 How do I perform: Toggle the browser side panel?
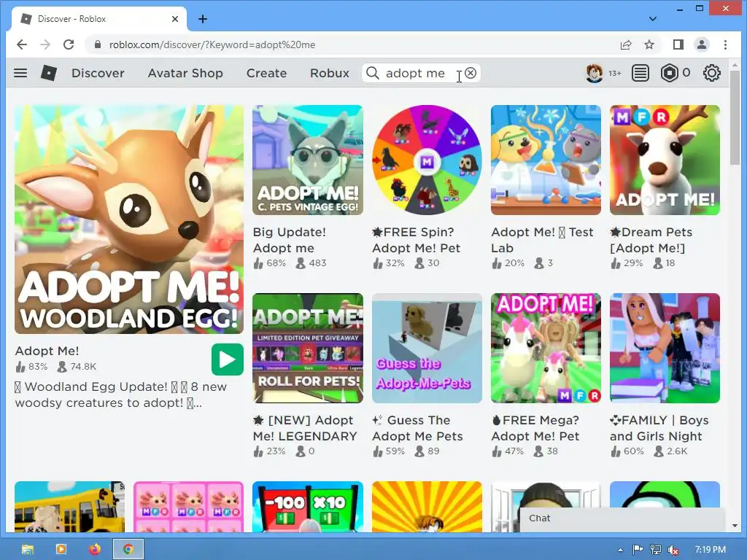click(678, 44)
